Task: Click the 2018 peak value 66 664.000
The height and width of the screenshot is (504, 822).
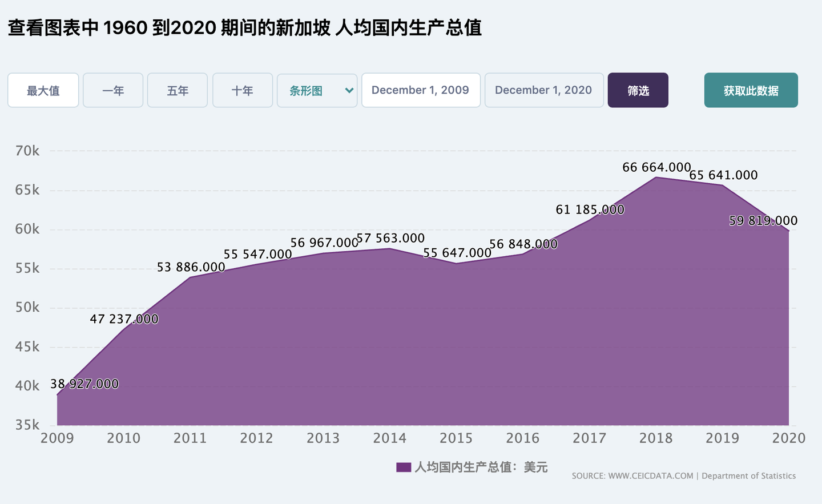Action: (x=656, y=167)
